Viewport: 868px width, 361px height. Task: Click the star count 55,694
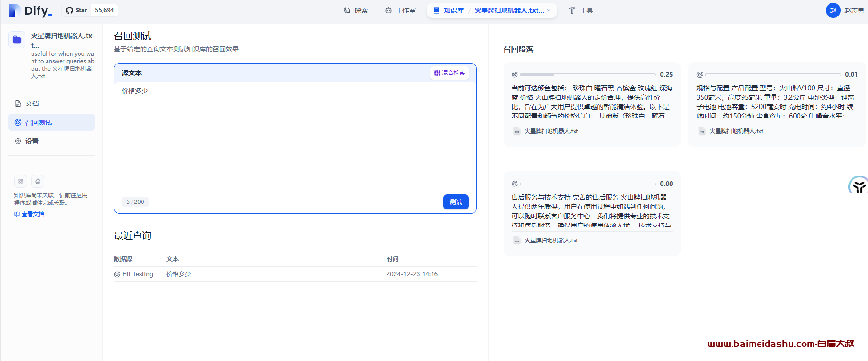pyautogui.click(x=104, y=10)
